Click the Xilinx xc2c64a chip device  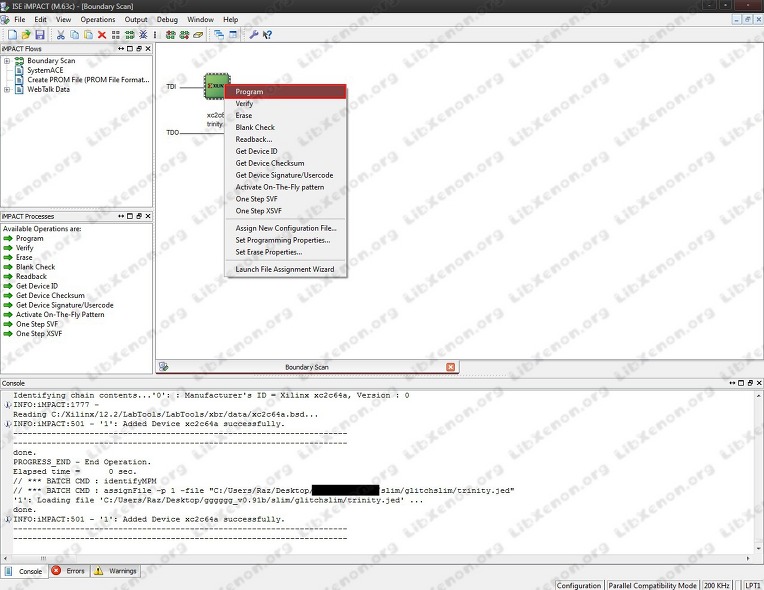point(214,87)
